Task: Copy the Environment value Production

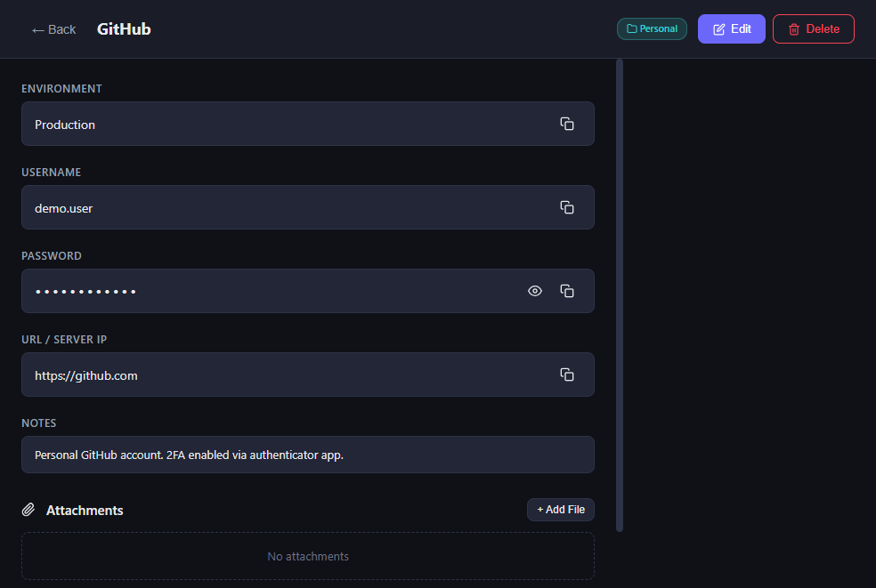Action: (x=566, y=124)
